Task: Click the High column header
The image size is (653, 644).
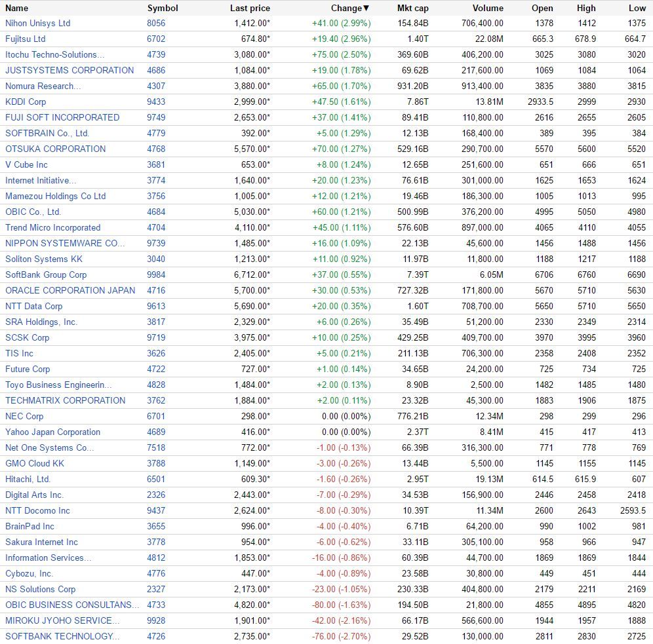Action: [586, 8]
